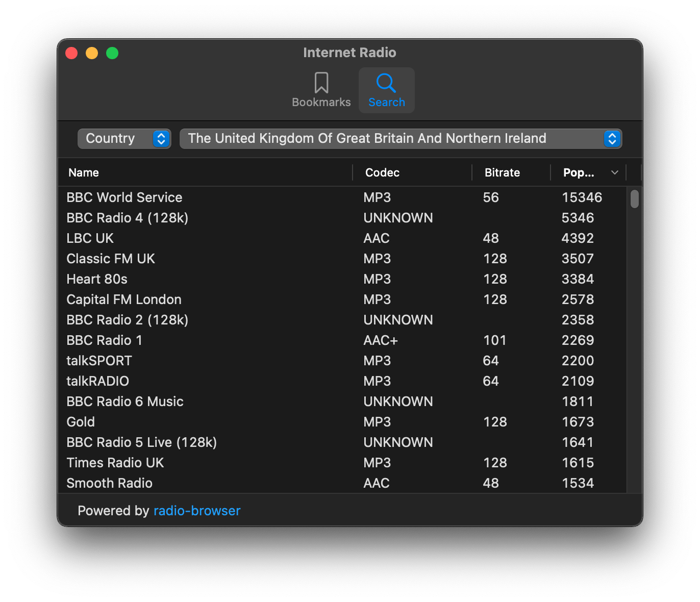Click bitrate value 56
Screen dimensions: 700x602
(491, 197)
